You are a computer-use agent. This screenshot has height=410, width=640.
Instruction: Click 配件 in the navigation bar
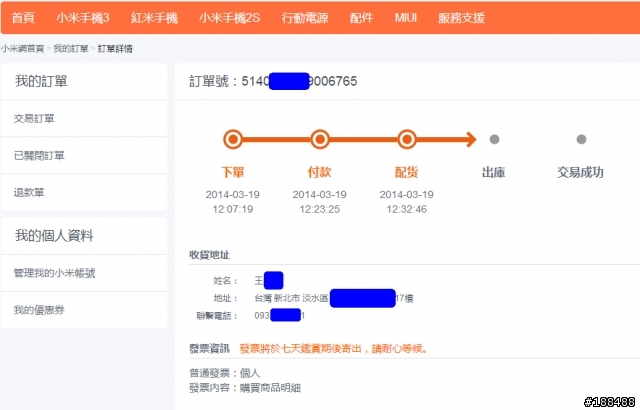tap(361, 18)
